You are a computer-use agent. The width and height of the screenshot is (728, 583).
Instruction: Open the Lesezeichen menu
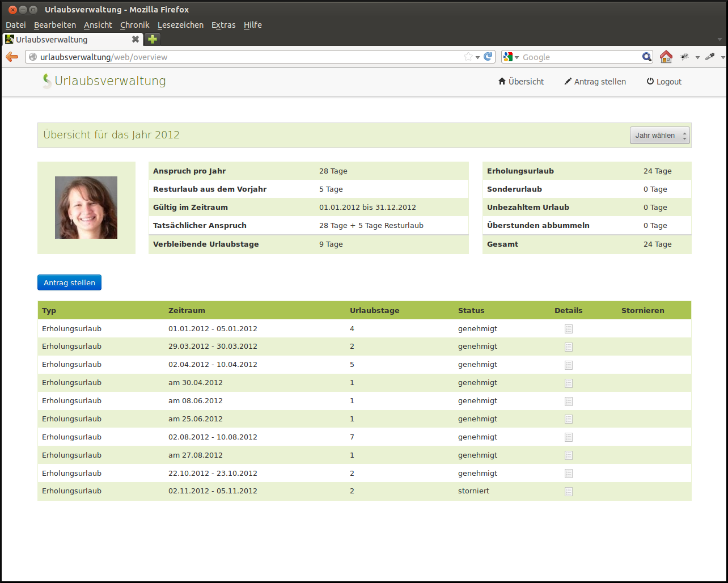pos(180,25)
